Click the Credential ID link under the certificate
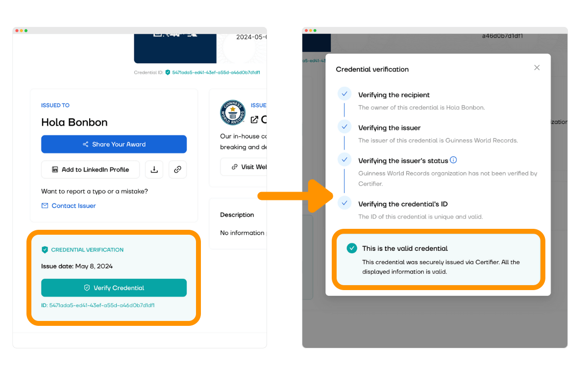The width and height of the screenshot is (588, 392). (216, 73)
